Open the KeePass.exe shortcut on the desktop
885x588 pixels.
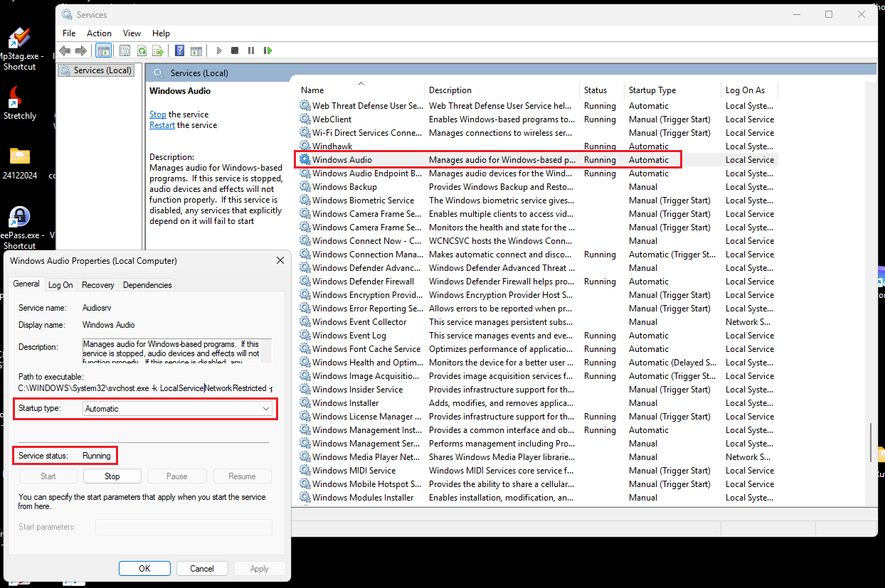click(x=19, y=228)
